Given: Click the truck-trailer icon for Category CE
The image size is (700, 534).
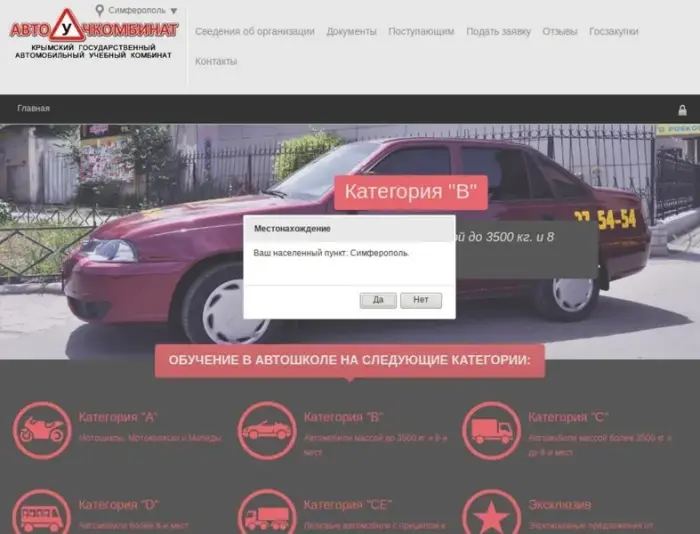Looking at the screenshot, I should 266,516.
